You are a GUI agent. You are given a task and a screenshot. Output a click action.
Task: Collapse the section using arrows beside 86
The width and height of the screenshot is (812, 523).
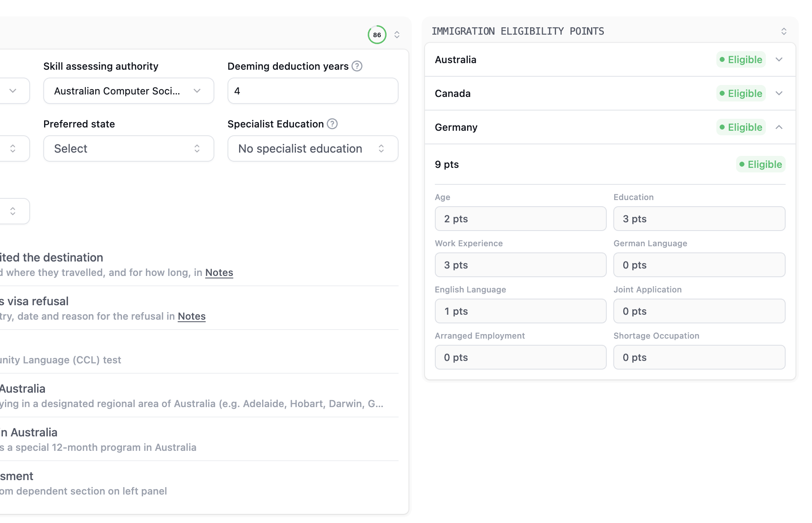[397, 35]
